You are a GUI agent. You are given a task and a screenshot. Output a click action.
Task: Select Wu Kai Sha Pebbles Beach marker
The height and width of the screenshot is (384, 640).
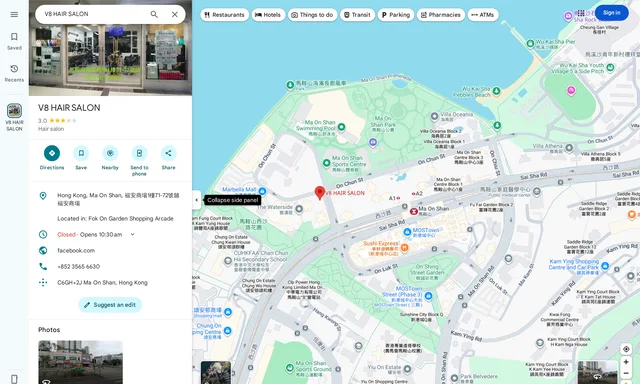point(496,91)
